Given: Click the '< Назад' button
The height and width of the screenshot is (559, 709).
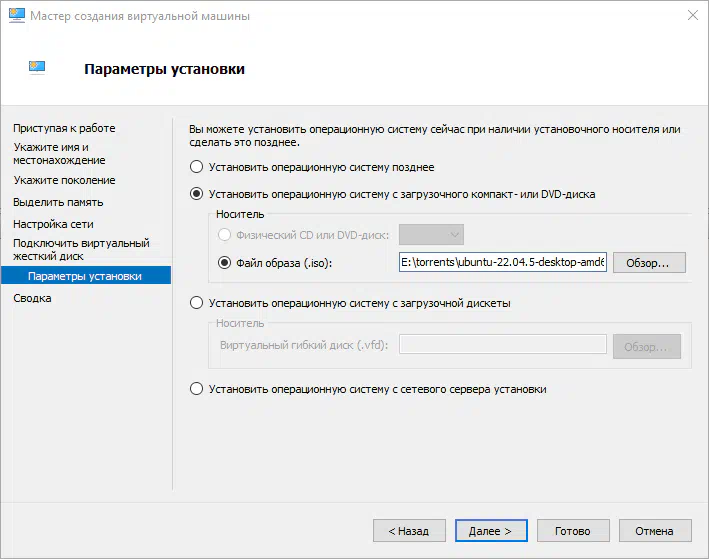Looking at the screenshot, I should tap(409, 531).
